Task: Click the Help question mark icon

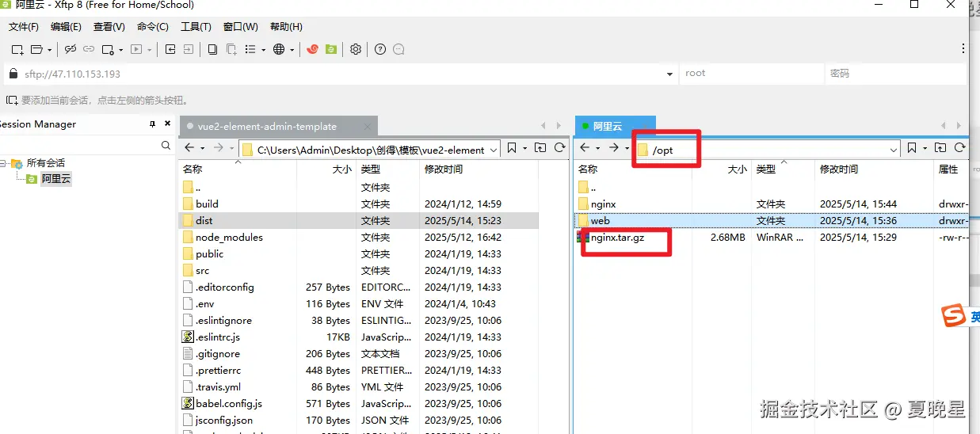Action: tap(380, 49)
